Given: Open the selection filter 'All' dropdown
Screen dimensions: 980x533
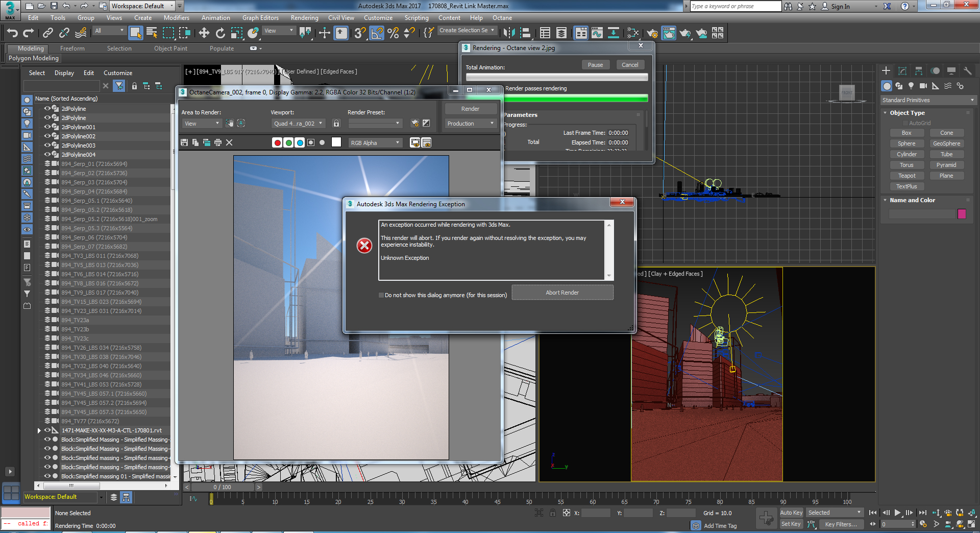Looking at the screenshot, I should point(109,31).
